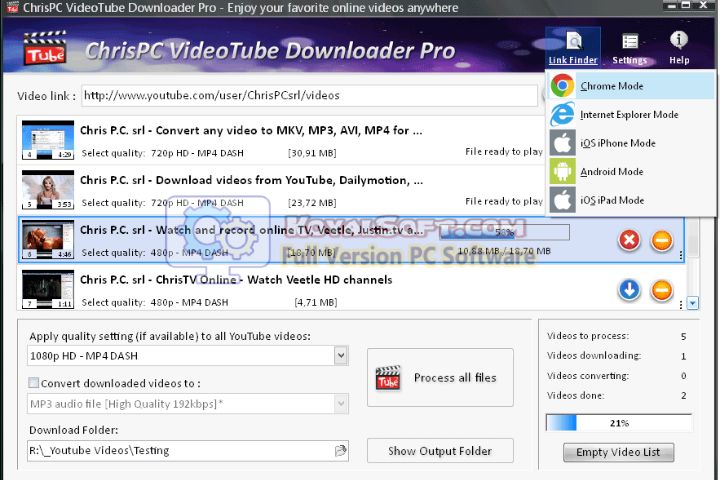Expand the MP3 audio file format dropdown
The width and height of the screenshot is (720, 480).
(340, 404)
